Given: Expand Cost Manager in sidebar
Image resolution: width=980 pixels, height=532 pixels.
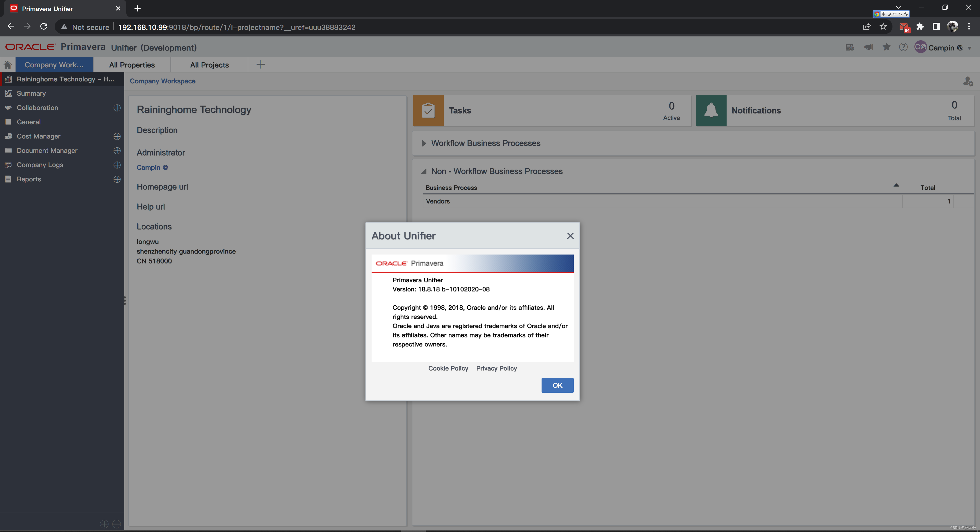Looking at the screenshot, I should click(117, 136).
